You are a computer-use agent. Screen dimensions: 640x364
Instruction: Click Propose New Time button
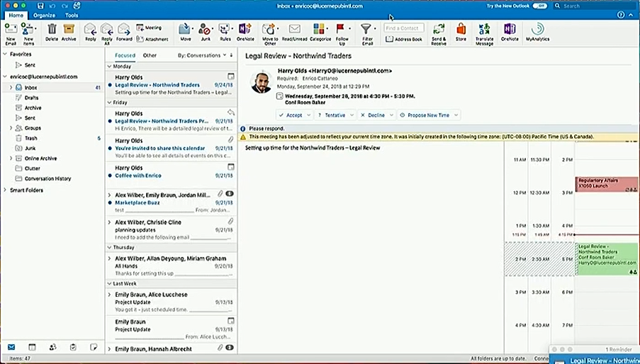[x=425, y=115]
